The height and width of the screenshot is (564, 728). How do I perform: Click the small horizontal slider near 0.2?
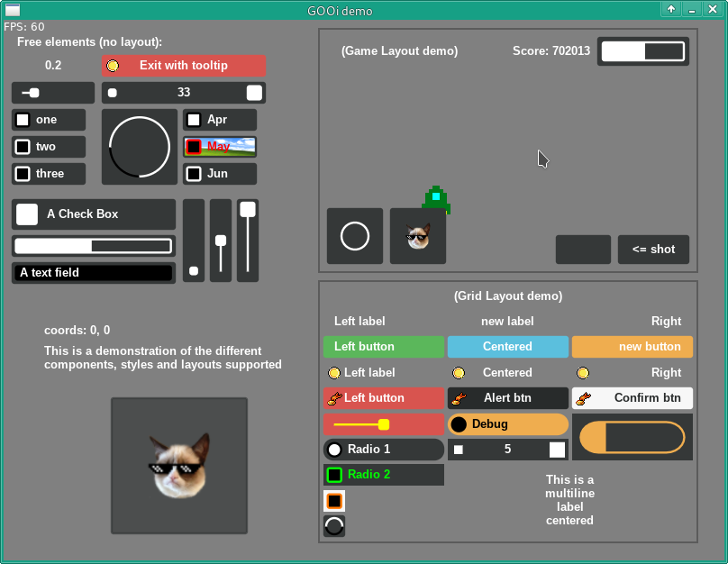point(53,93)
